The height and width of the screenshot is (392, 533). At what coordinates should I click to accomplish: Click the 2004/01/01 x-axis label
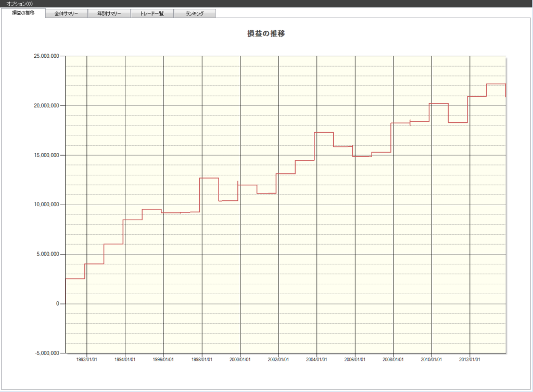pyautogui.click(x=316, y=360)
